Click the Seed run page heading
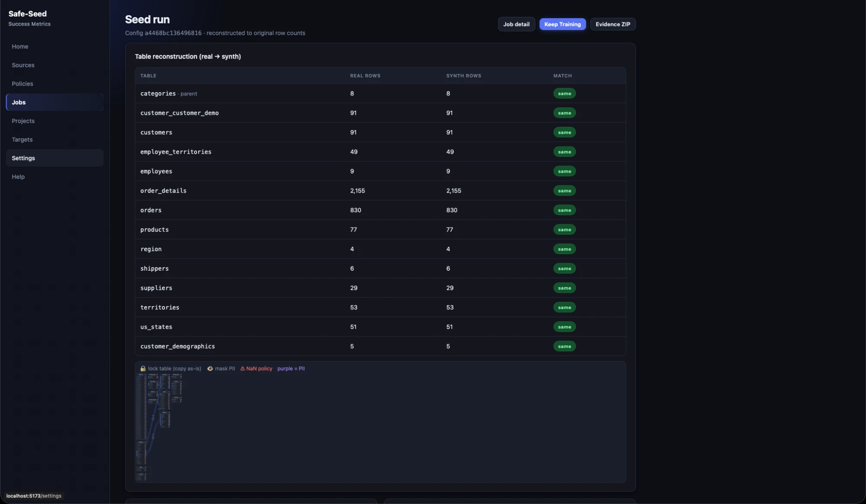This screenshot has height=504, width=866. click(147, 19)
